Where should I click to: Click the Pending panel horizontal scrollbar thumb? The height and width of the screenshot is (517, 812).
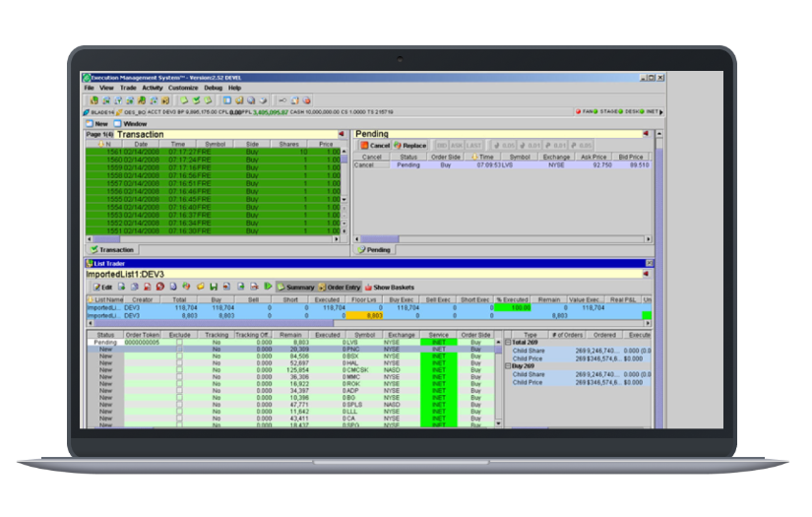tap(380, 239)
